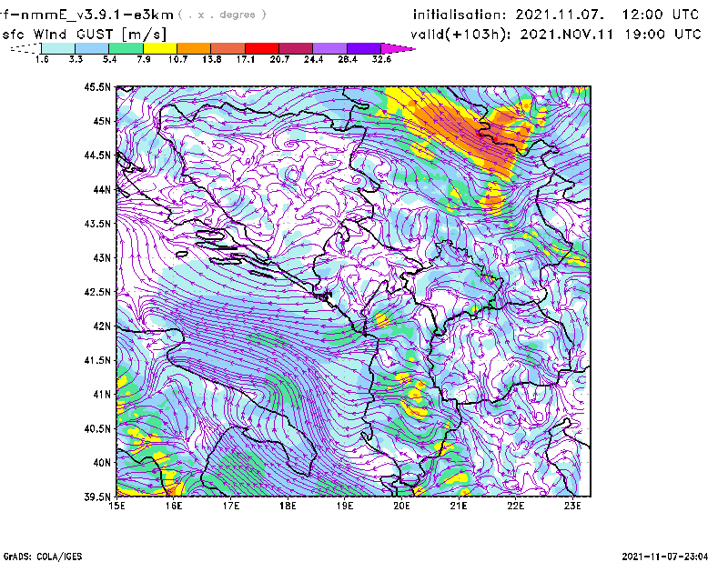
Task: Click the violet 28.4–32.6 legend swatch
Action: 363,48
